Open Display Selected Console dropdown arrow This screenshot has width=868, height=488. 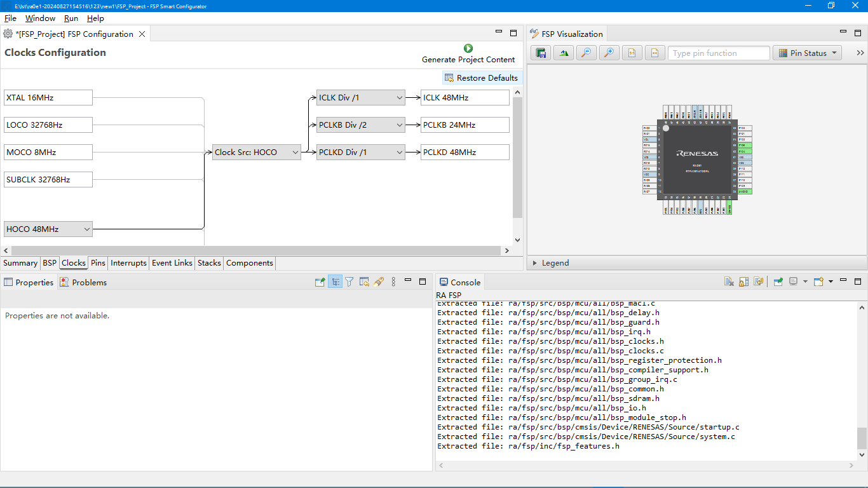coord(805,282)
